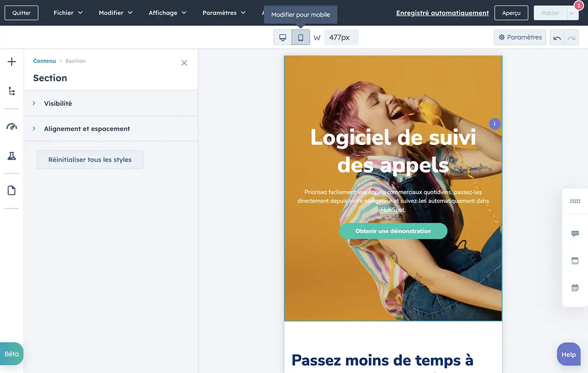This screenshot has width=588, height=373.
Task: Click the plus icon to add modules
Action: (12, 62)
